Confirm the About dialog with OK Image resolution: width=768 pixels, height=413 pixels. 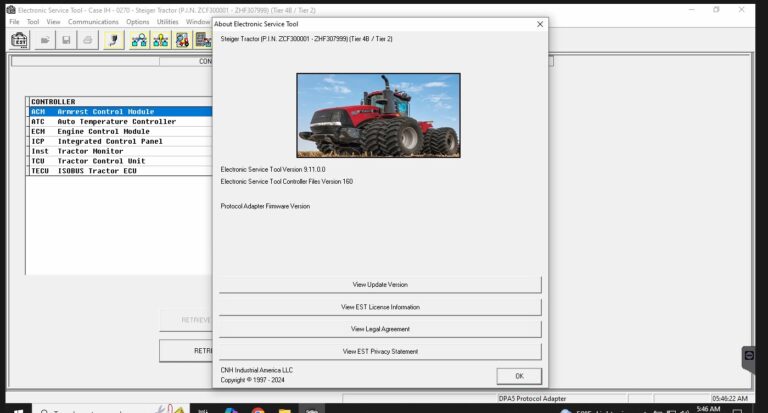click(519, 376)
